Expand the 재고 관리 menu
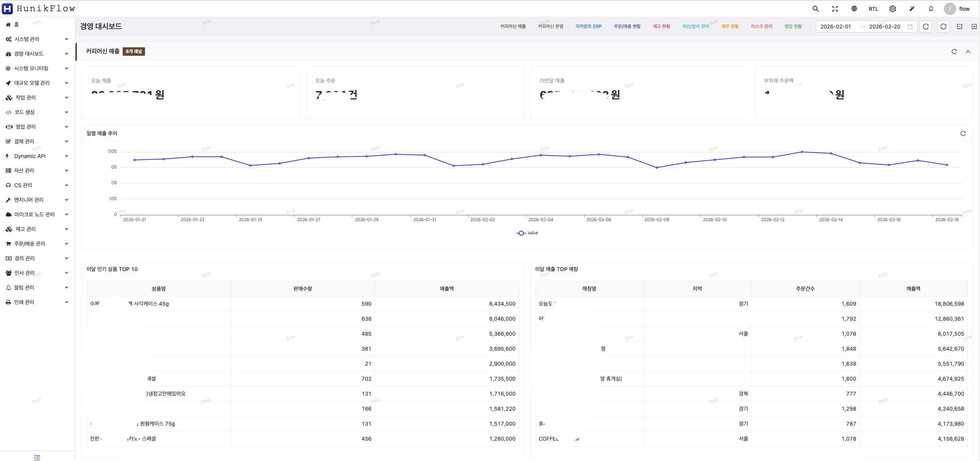Image resolution: width=980 pixels, height=461 pixels. click(38, 229)
